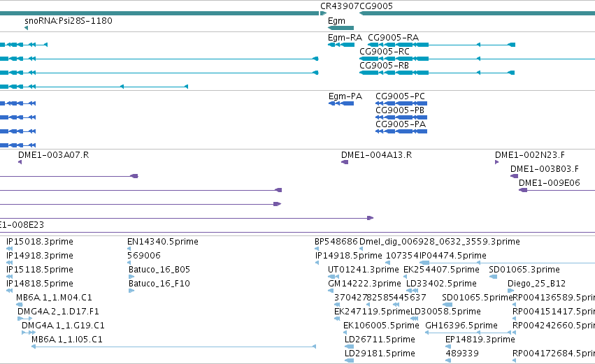Screen dimensions: 595x364
Task: Select the DME1-002N23.F feature label
Action: 530,155
